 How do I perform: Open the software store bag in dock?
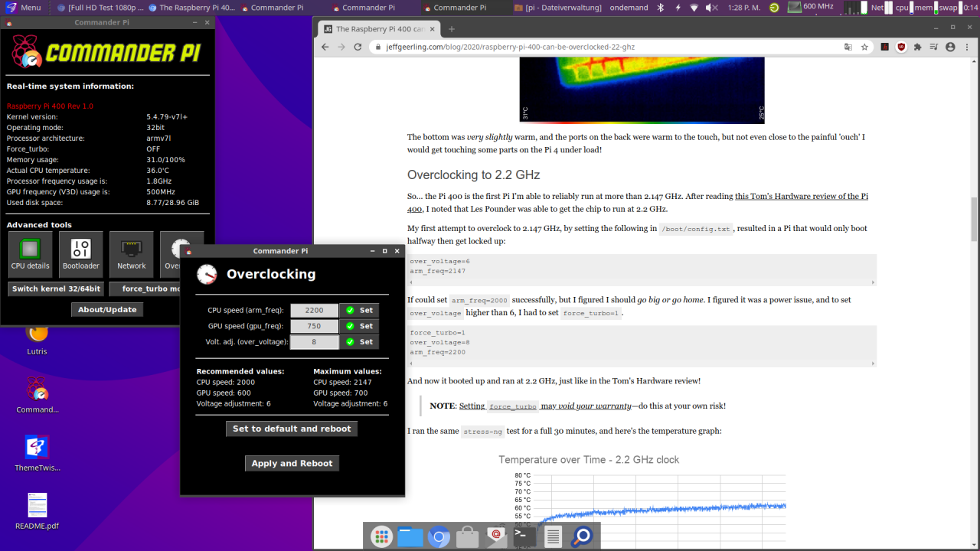tap(467, 536)
